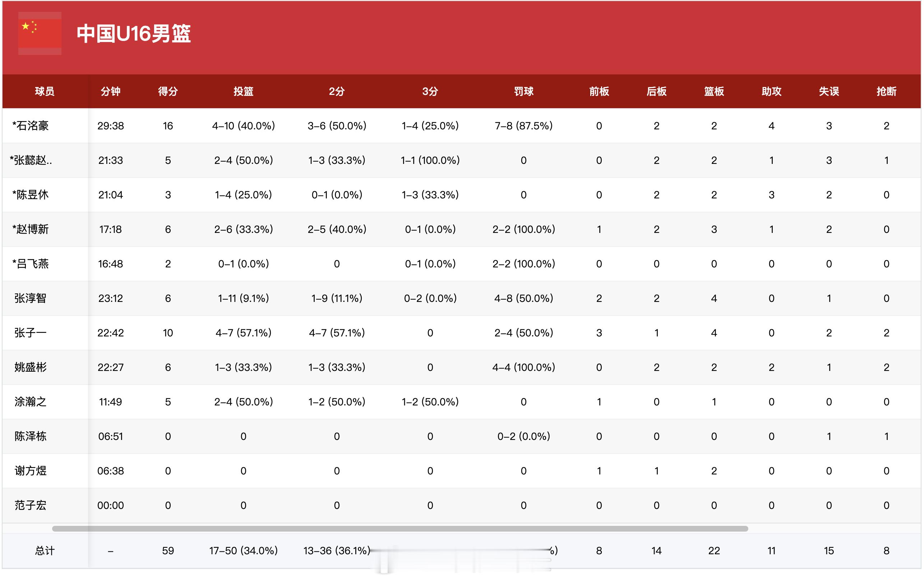The width and height of the screenshot is (924, 583).
Task: Click the China flag icon
Action: tap(40, 33)
